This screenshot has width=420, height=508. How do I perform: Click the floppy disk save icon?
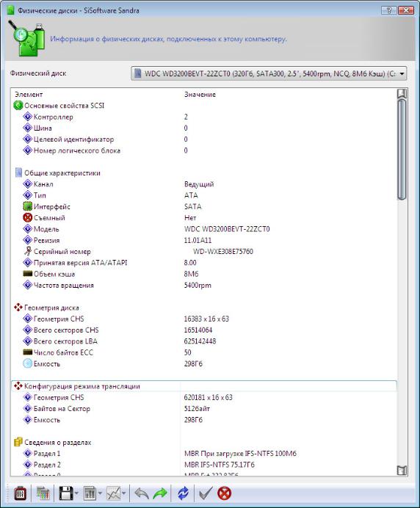66,493
